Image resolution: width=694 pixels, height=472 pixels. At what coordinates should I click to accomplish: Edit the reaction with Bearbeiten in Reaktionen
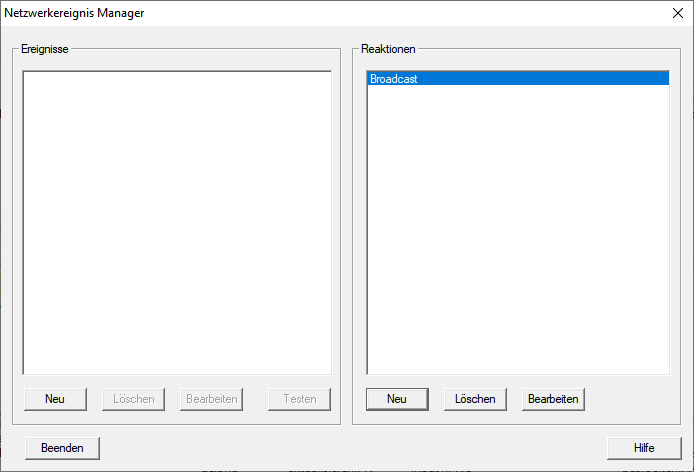(553, 399)
